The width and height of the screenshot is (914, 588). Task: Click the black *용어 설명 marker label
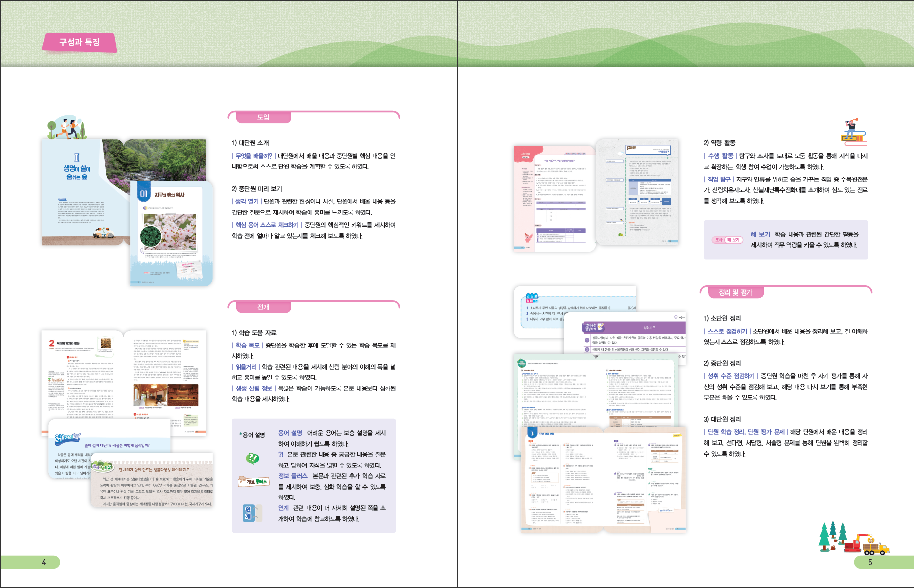click(x=252, y=435)
